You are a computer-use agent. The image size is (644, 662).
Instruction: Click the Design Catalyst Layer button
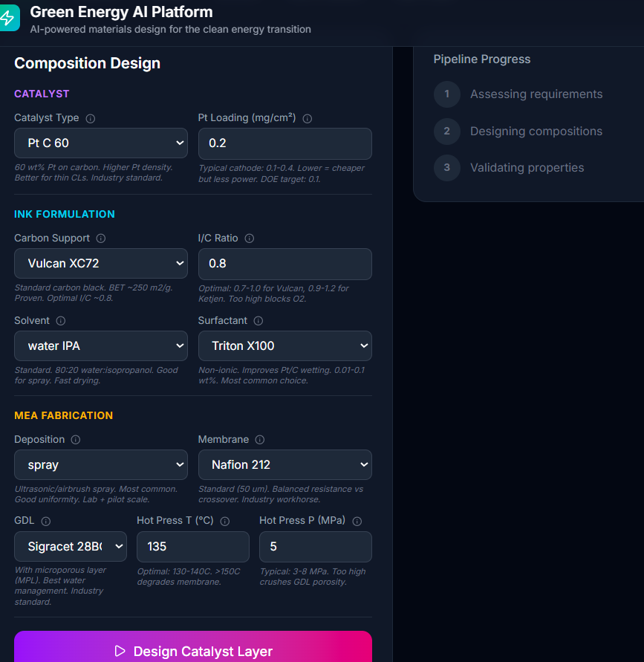(193, 648)
